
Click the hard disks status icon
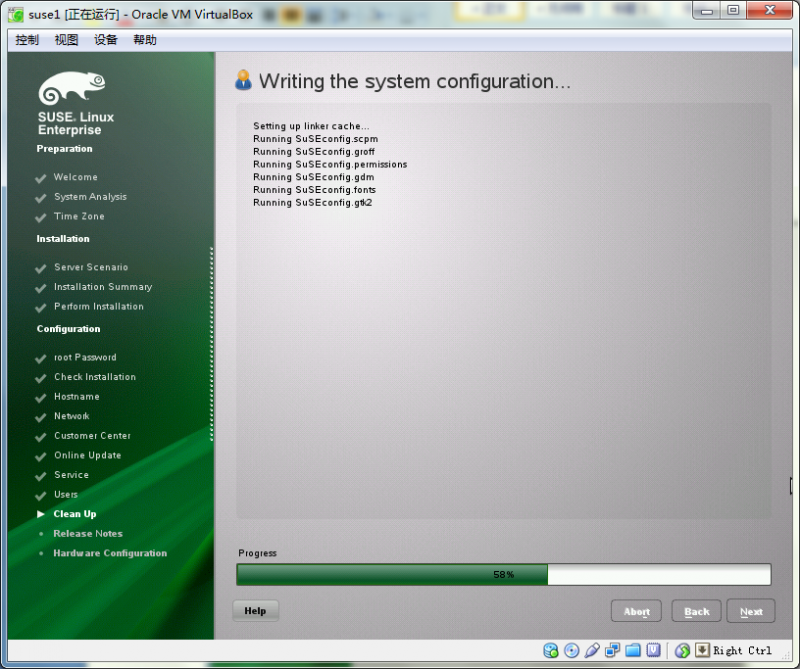point(552,651)
